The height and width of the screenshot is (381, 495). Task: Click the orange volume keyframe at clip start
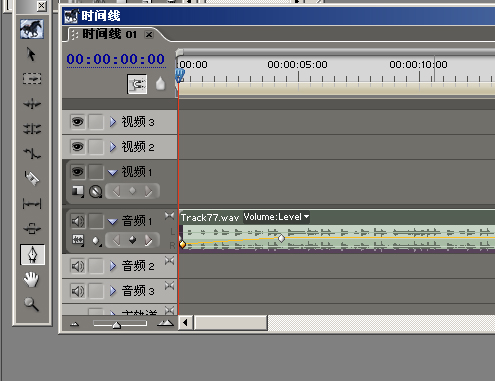tap(182, 244)
